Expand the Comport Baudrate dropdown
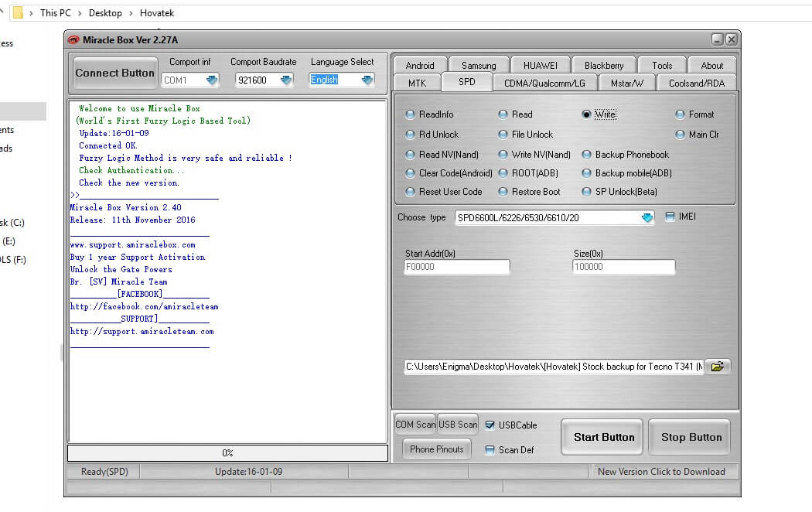This screenshot has width=812, height=512. [x=286, y=80]
